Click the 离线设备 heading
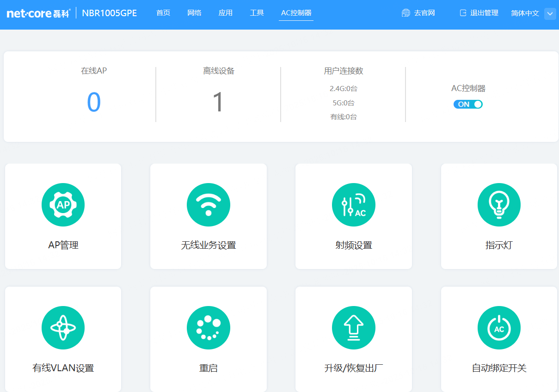559x392 pixels. 219,71
